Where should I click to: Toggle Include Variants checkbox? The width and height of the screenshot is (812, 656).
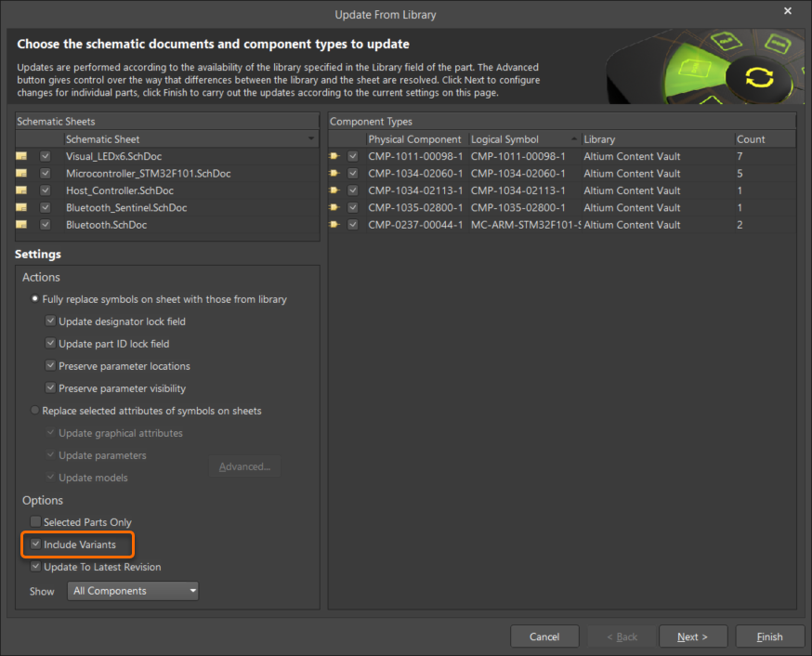click(35, 544)
